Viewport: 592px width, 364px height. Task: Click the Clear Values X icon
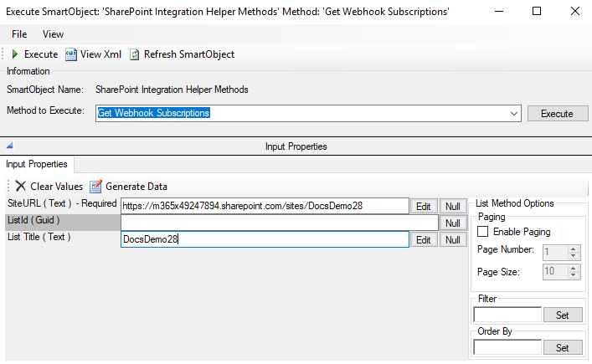20,186
